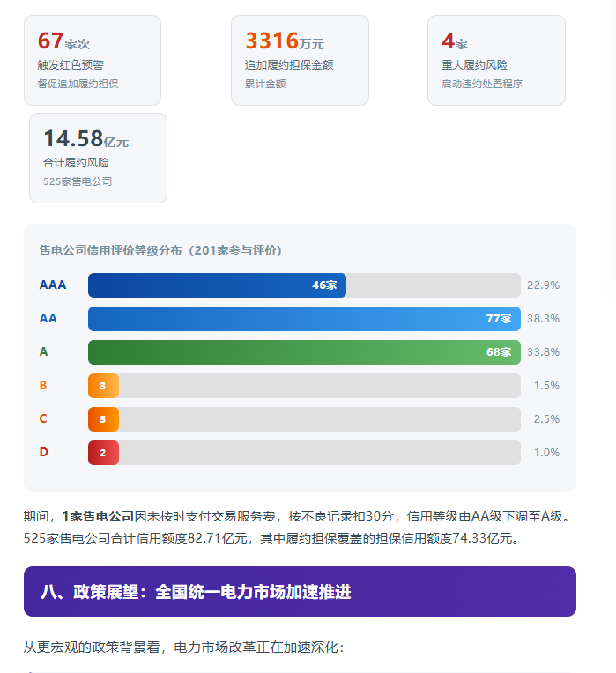The image size is (616, 673).
Task: Click the red D rating badge 2
Action: [x=103, y=453]
